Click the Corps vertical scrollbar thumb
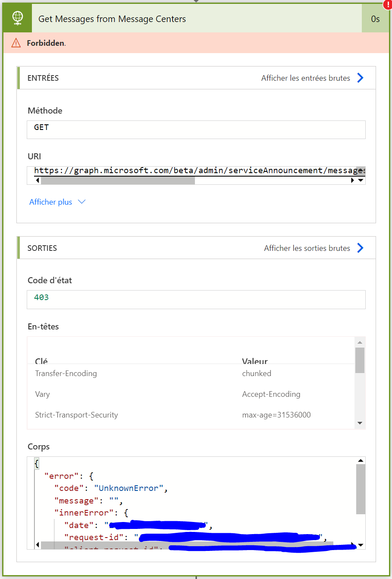392x579 pixels. (x=361, y=489)
